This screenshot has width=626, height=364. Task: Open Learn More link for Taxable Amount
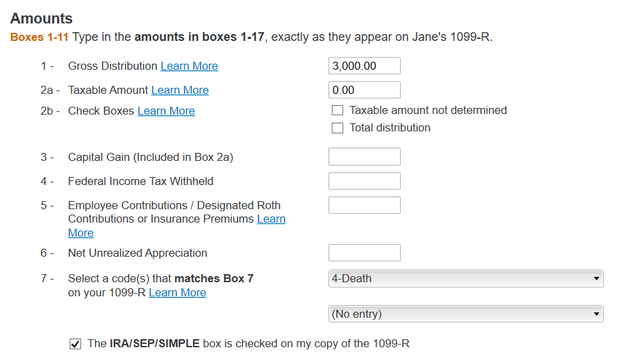tap(180, 90)
